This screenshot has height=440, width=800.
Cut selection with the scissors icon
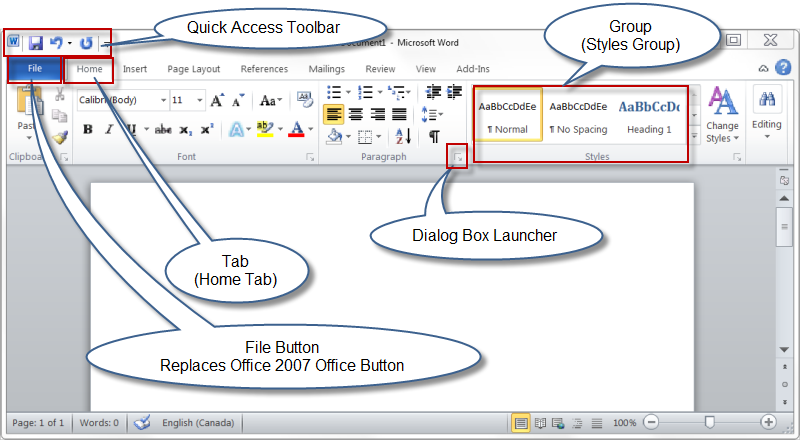click(60, 93)
